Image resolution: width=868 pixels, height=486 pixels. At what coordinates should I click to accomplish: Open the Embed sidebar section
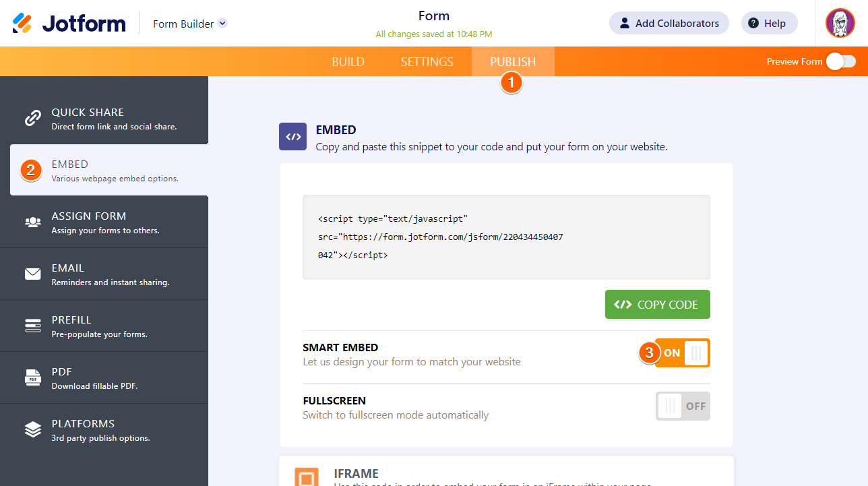click(109, 171)
